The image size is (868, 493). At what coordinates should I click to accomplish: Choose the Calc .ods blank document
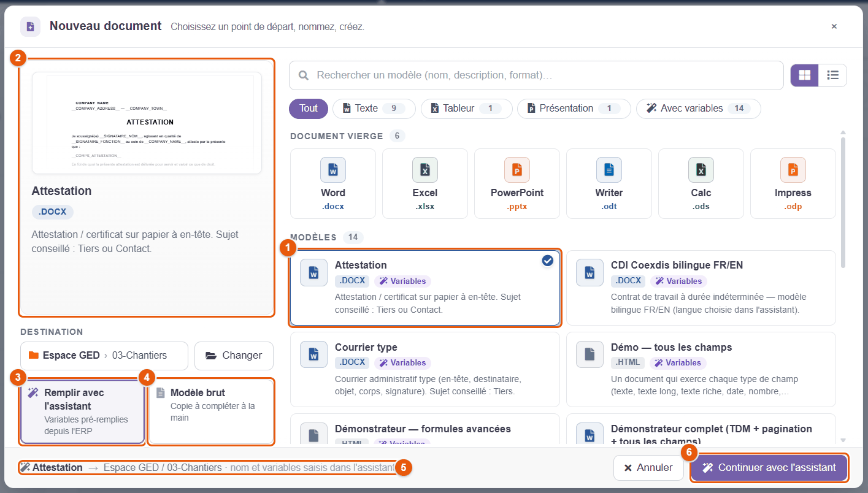[701, 184]
